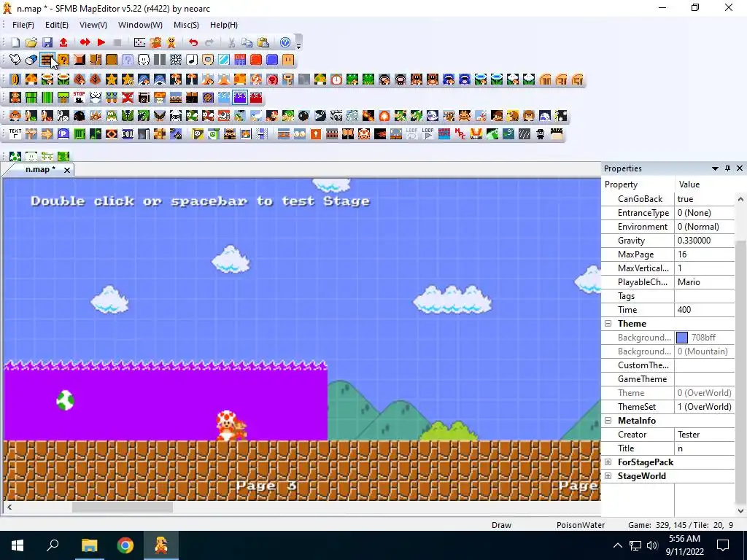Select the blue P switch object
Viewport: 747px width, 560px height.
[63, 134]
